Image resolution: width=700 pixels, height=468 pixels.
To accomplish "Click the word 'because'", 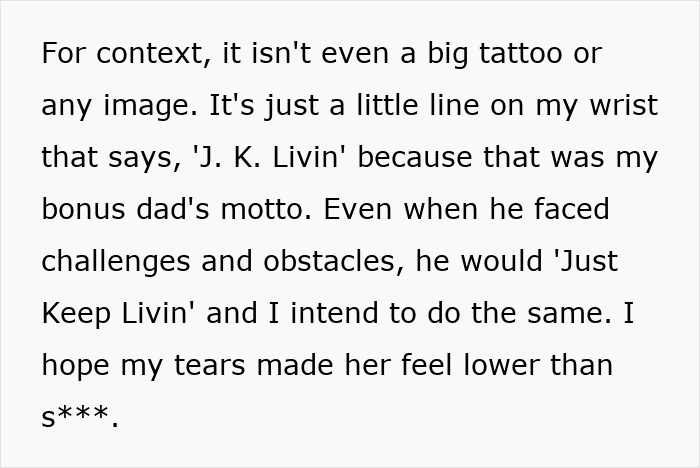I will [415, 157].
